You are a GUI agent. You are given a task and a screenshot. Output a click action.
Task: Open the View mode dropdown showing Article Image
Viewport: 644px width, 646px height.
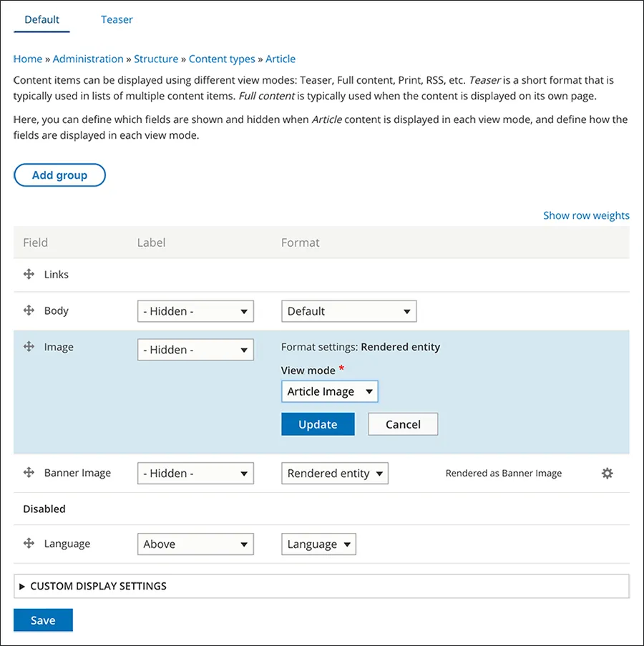[329, 391]
